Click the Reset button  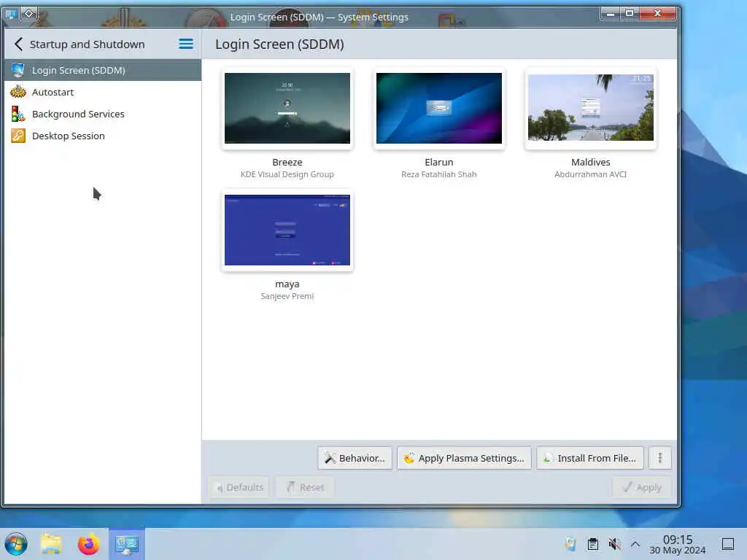pyautogui.click(x=305, y=487)
